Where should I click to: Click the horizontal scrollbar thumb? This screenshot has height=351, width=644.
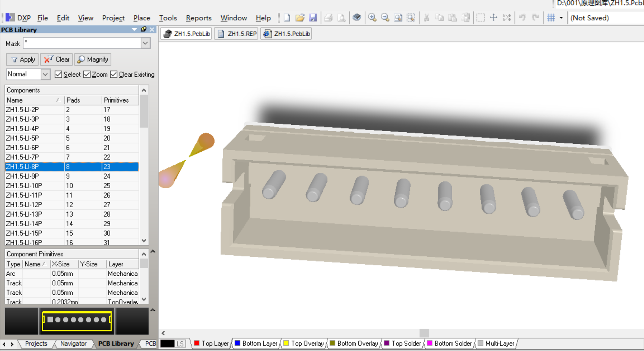click(x=424, y=333)
